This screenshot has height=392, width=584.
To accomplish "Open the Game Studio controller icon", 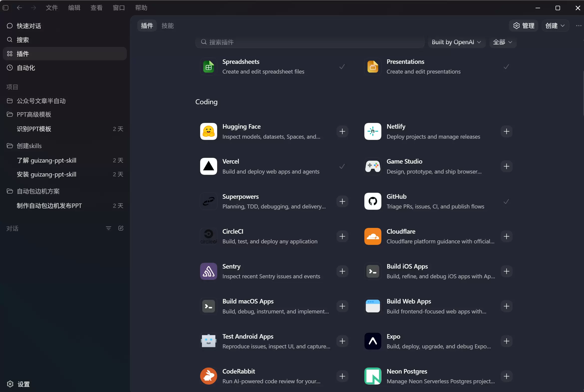I will (373, 167).
